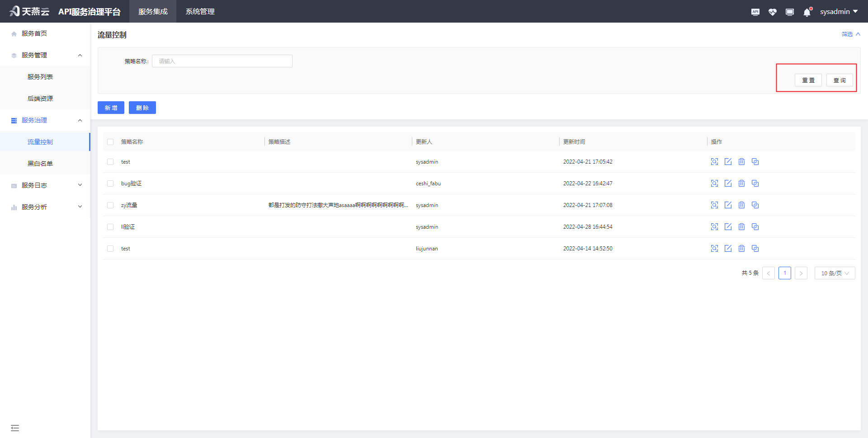Select all rows with header checkbox
The width and height of the screenshot is (868, 438).
(x=110, y=142)
